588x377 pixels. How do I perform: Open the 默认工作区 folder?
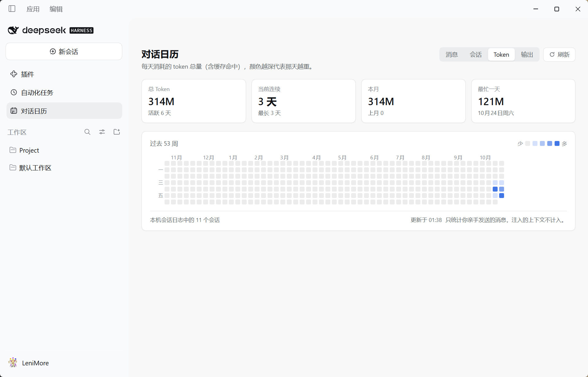click(x=64, y=168)
